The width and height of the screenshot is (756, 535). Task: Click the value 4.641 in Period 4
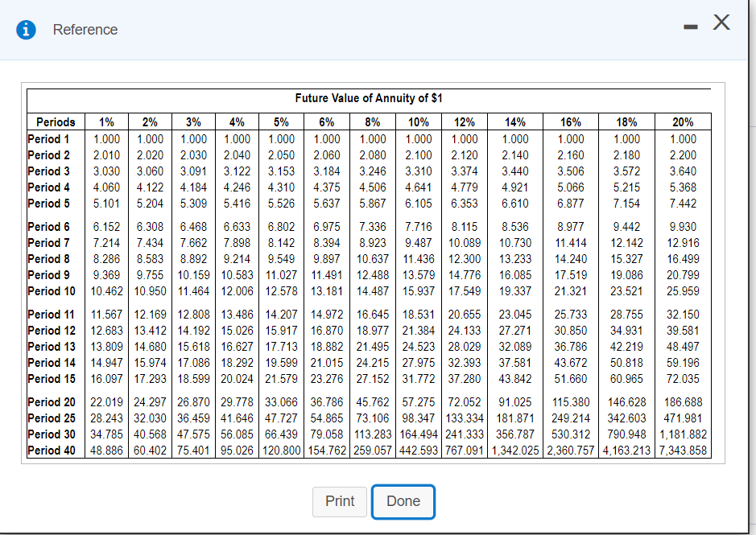(419, 187)
